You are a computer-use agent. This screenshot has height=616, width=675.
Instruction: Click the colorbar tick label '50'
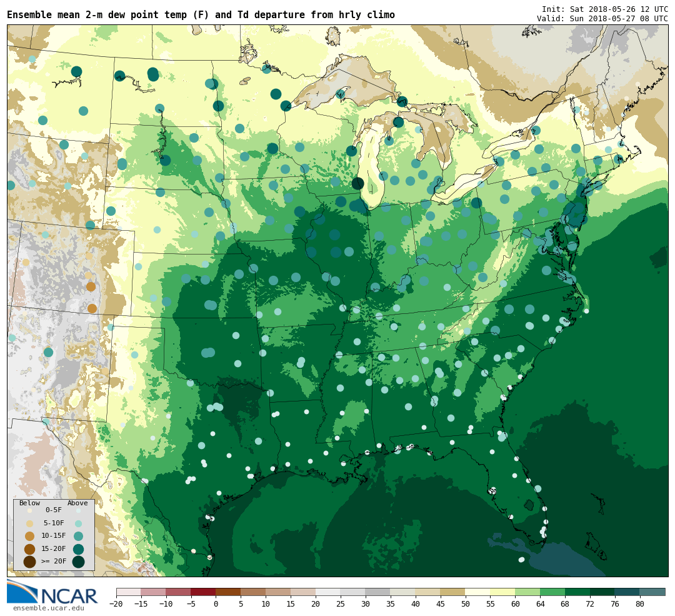466,604
